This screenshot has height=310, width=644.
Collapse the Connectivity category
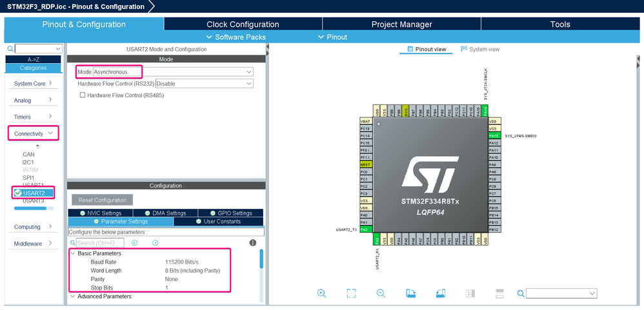(x=34, y=133)
